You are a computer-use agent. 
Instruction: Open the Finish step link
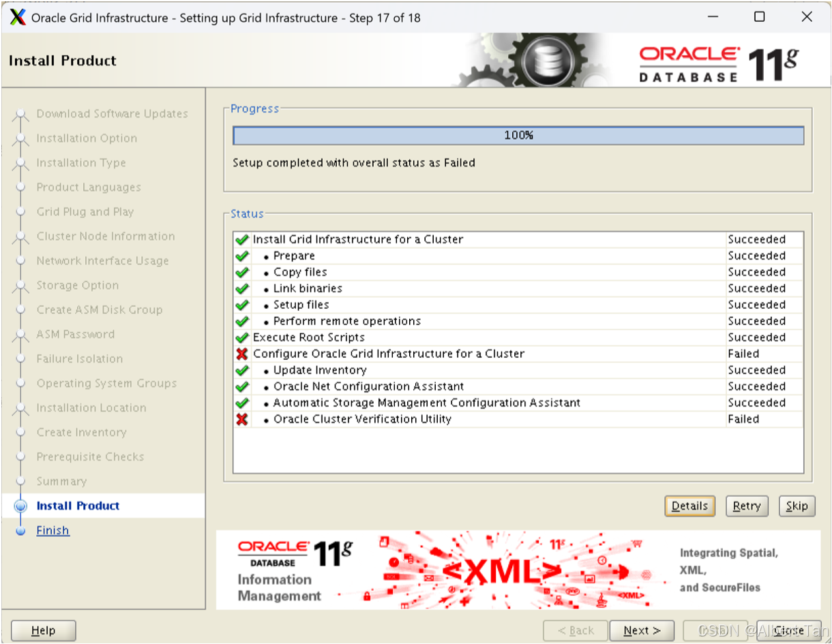click(53, 530)
